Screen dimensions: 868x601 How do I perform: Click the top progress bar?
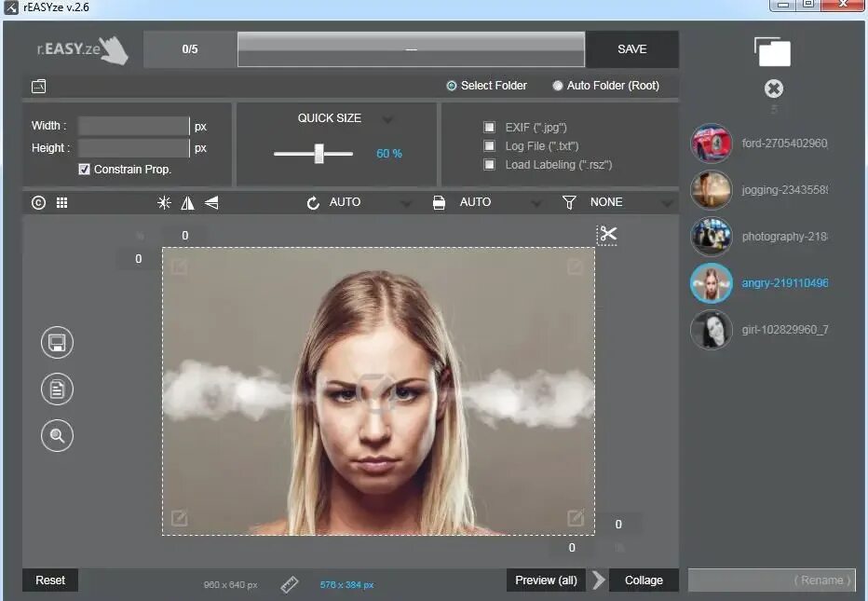411,49
